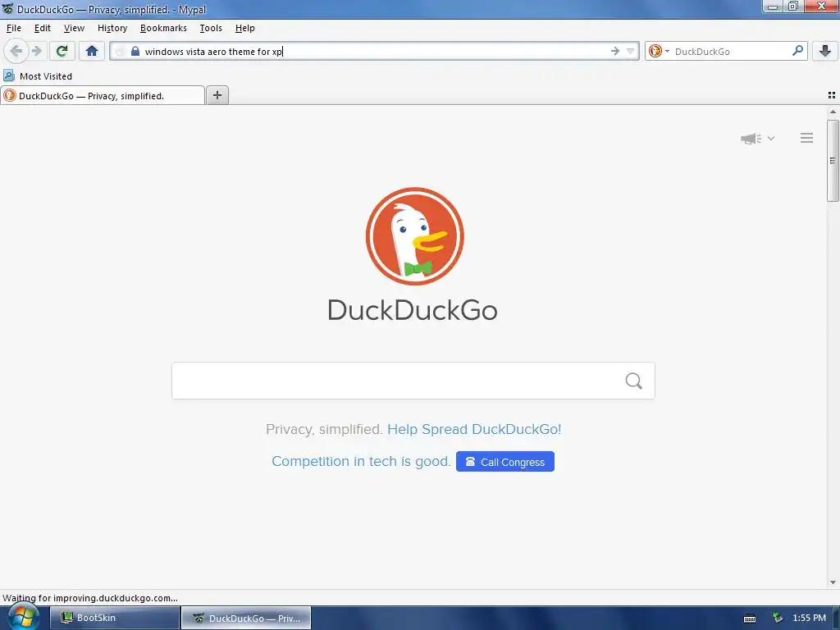This screenshot has width=840, height=630.
Task: Click the DuckDuckGo duck logo
Action: tap(414, 236)
